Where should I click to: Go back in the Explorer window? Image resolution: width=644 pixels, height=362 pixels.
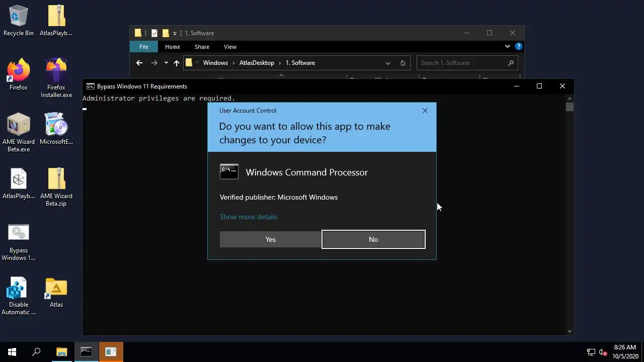139,63
